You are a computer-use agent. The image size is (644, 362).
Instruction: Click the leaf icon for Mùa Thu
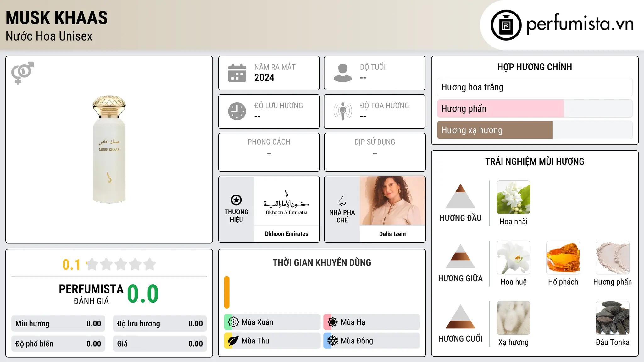pyautogui.click(x=233, y=341)
